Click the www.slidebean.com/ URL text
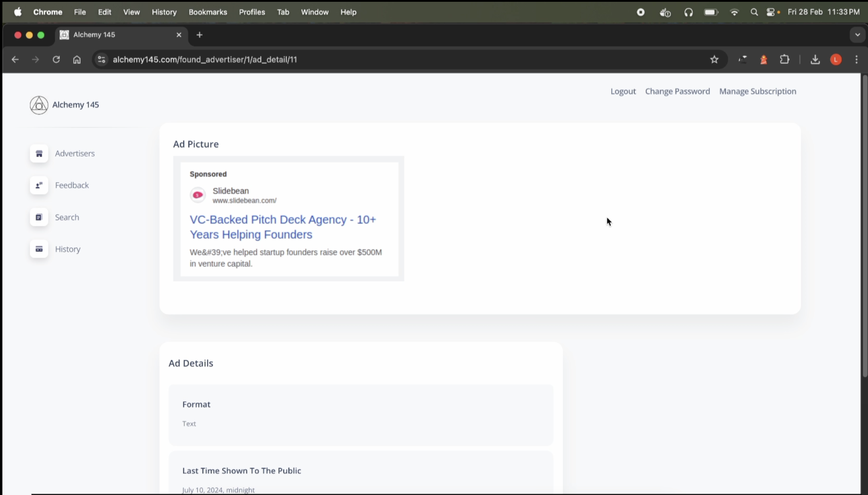Viewport: 868px width, 495px height. point(245,200)
